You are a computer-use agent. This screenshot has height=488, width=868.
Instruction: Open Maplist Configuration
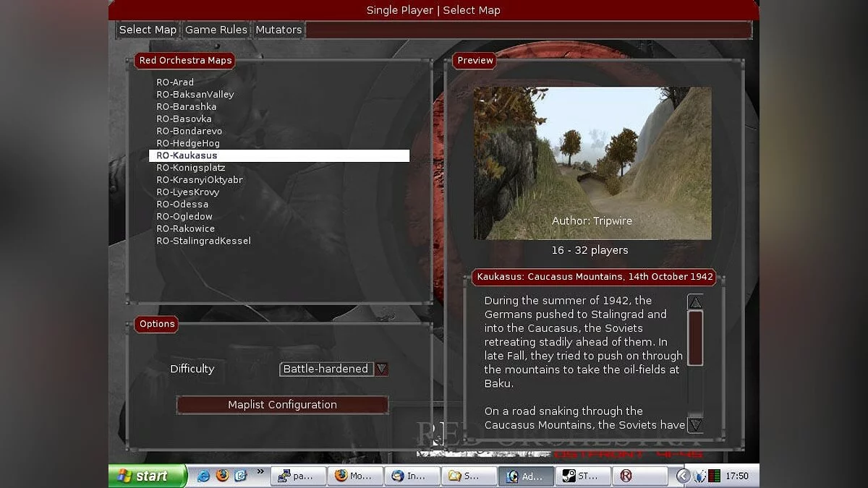[282, 405]
